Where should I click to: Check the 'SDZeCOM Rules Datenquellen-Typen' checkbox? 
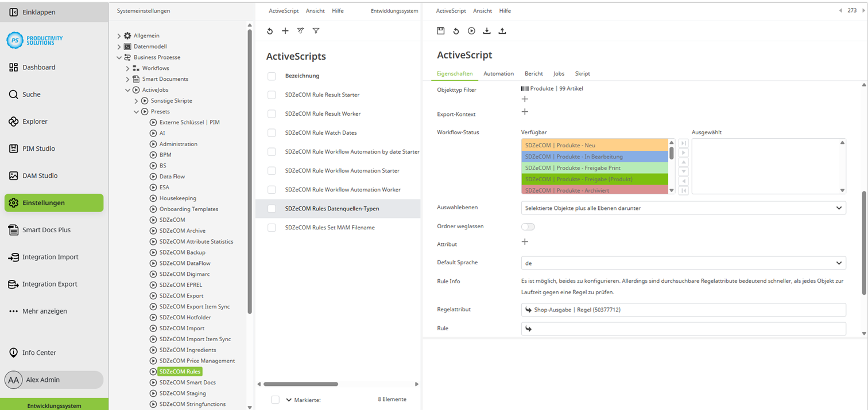point(271,209)
